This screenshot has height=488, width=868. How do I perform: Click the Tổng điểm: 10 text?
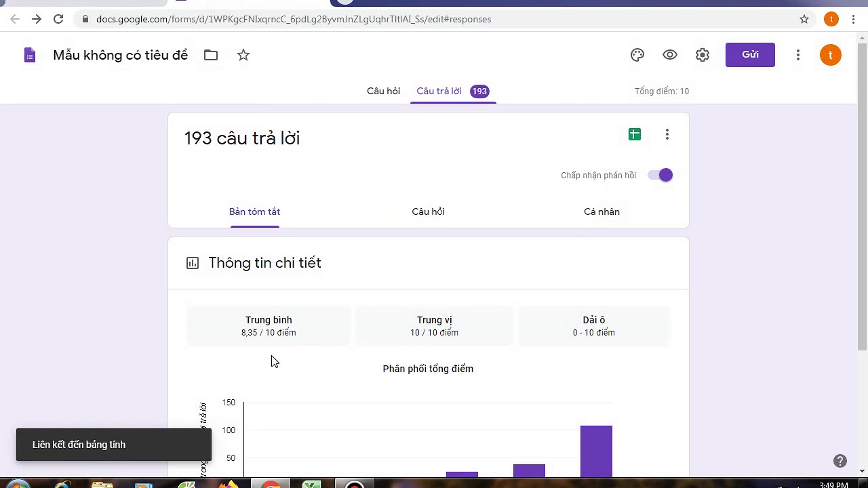pyautogui.click(x=662, y=91)
